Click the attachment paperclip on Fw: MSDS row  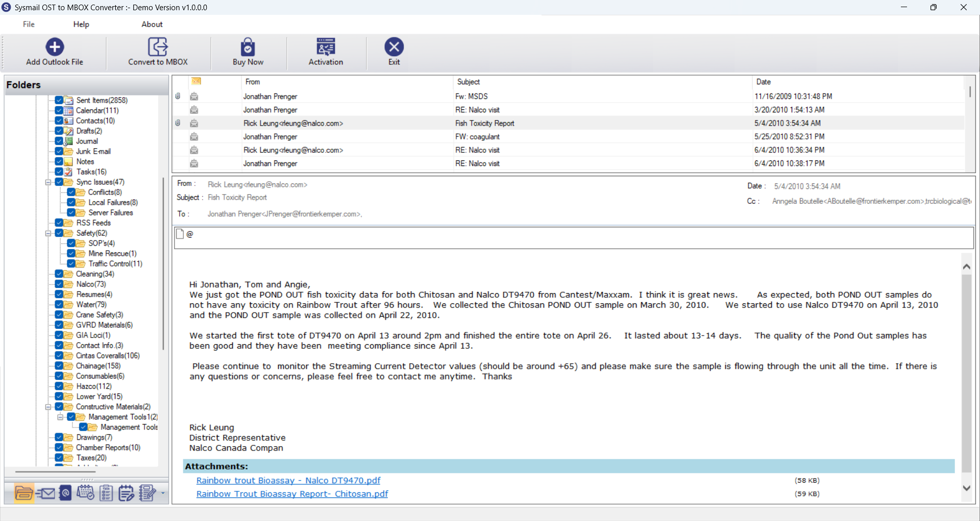[x=178, y=96]
